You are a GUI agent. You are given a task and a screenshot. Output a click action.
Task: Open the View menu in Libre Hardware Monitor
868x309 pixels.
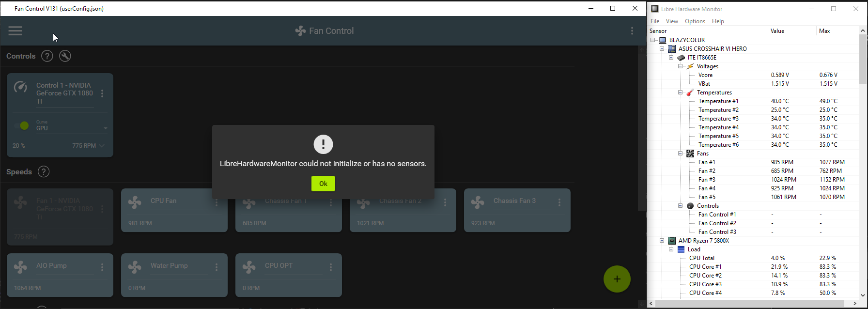(672, 21)
